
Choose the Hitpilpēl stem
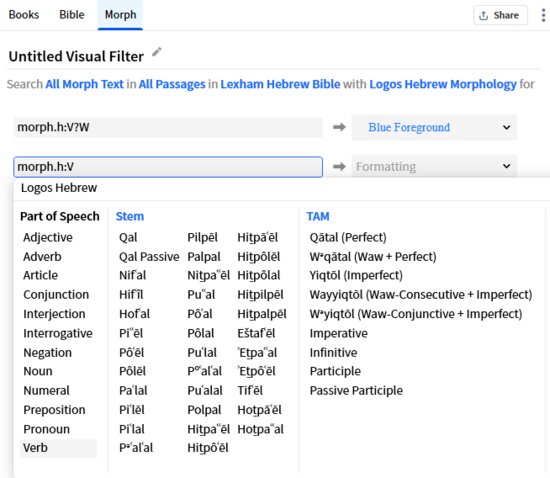coord(261,295)
